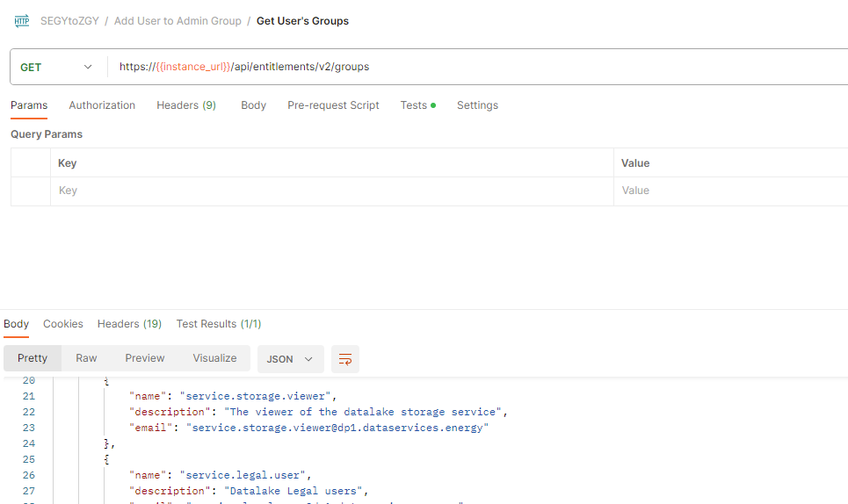Switch response view to Preview
The height and width of the screenshot is (504, 848).
coord(145,358)
